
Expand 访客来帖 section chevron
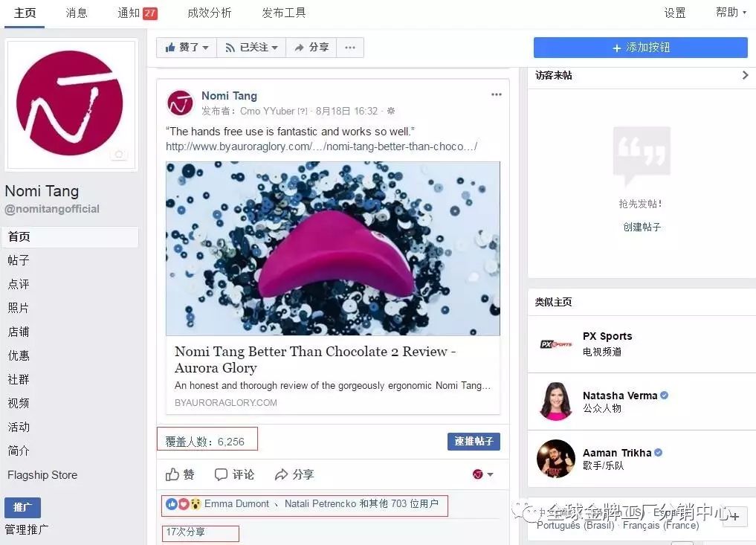coord(745,75)
